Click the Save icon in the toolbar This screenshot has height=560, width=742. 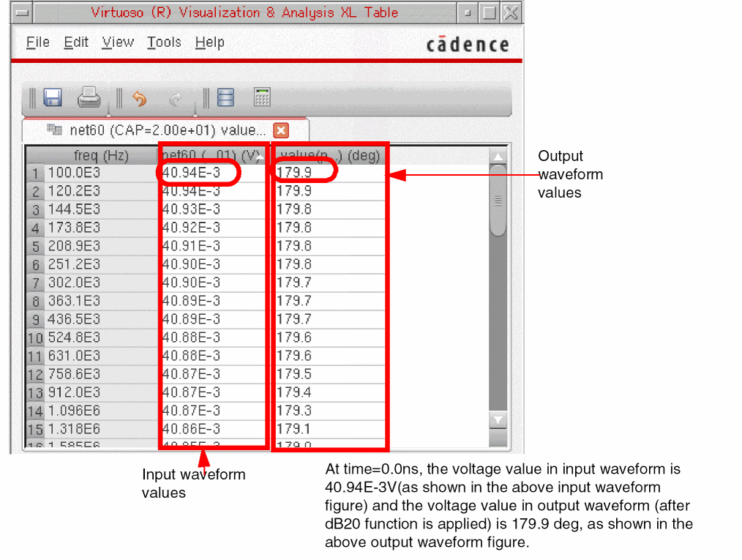(x=53, y=98)
